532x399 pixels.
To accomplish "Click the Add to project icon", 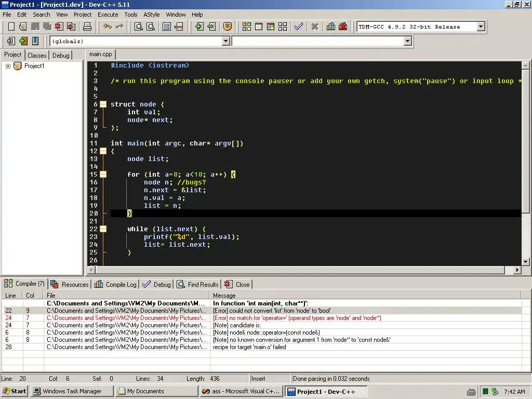I will [x=199, y=26].
